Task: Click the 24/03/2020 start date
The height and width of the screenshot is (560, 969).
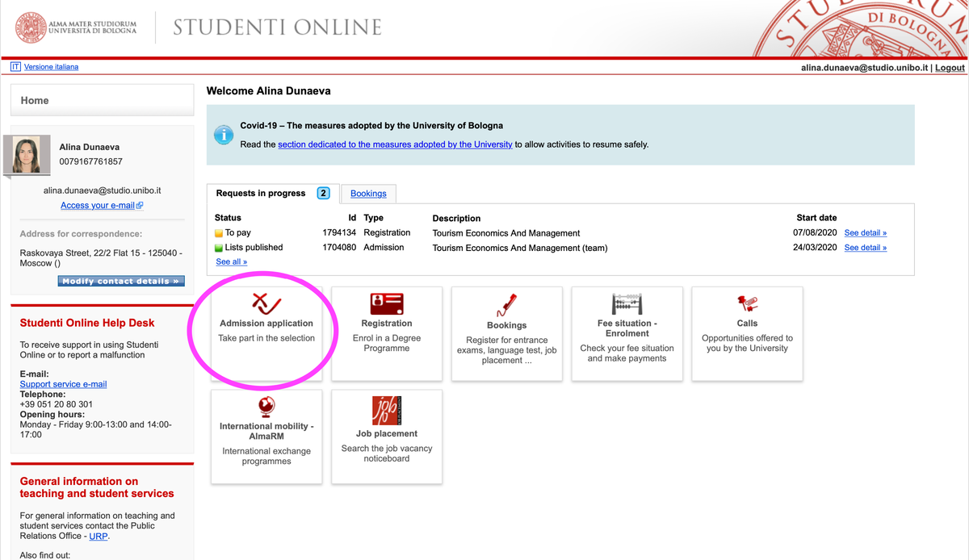Action: 815,247
